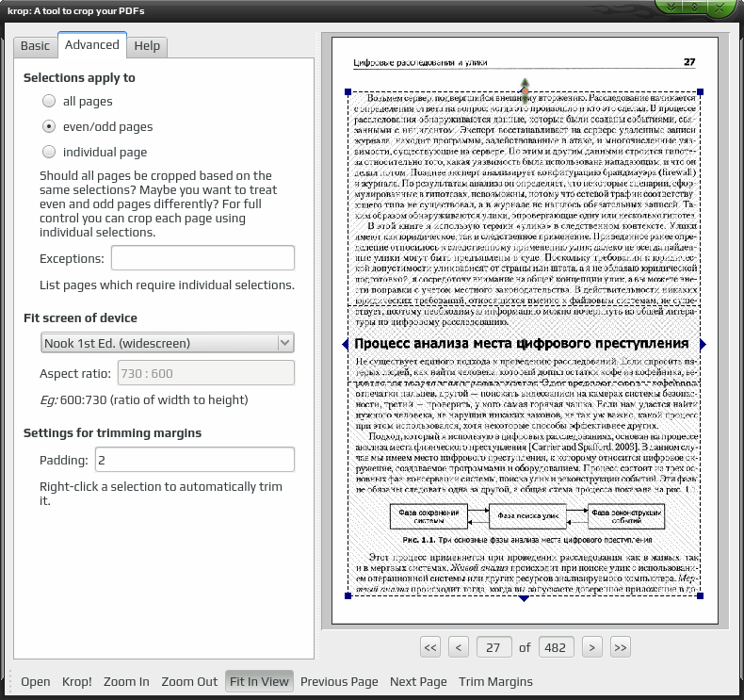The image size is (744, 700).
Task: Click Trim Margins in the toolbar
Action: (x=495, y=681)
